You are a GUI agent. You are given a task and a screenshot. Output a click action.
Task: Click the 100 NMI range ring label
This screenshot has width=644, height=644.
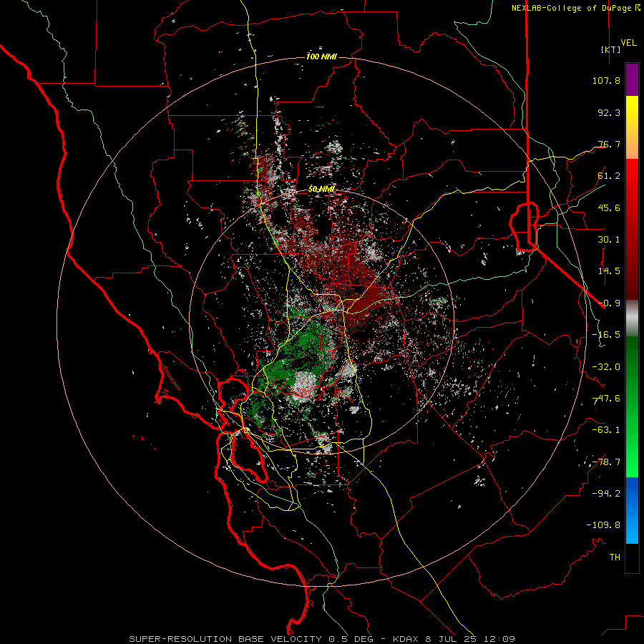tap(321, 57)
